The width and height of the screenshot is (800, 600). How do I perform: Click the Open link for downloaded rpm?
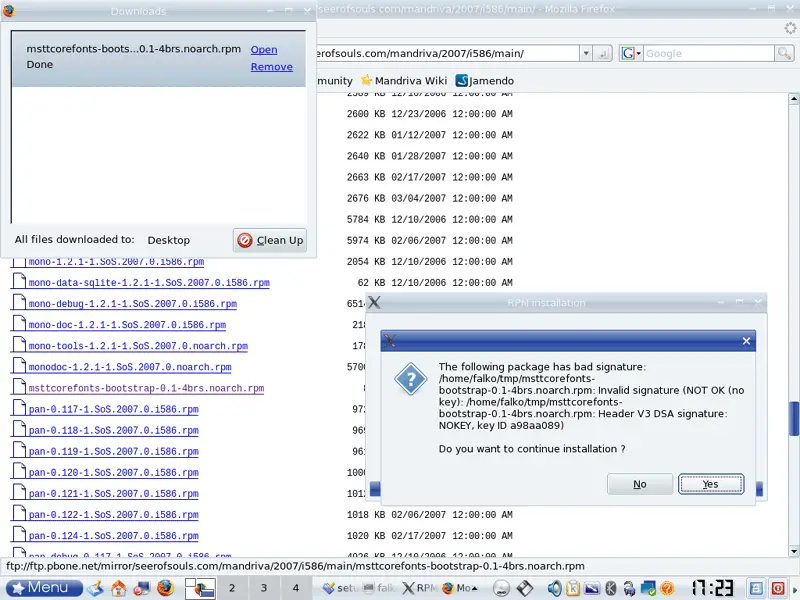coord(264,49)
